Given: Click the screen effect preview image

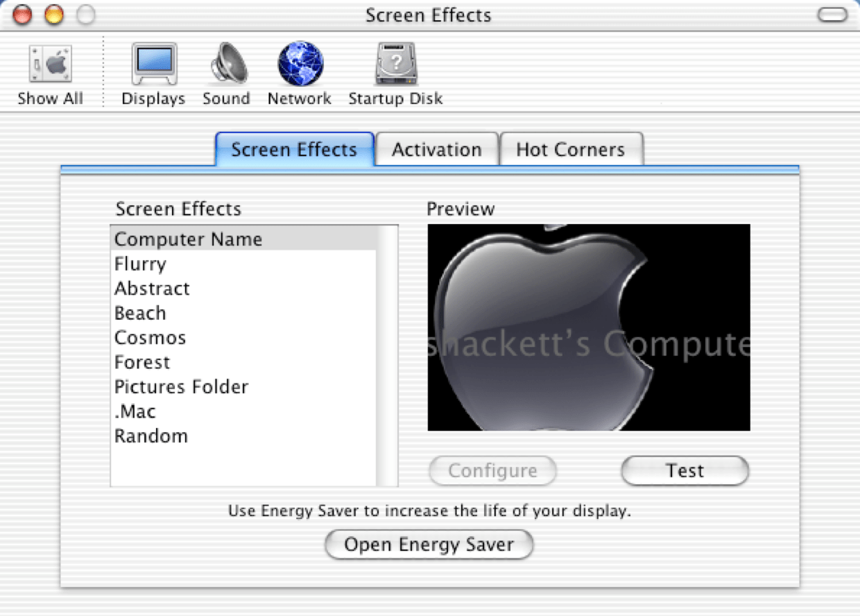Looking at the screenshot, I should click(x=589, y=327).
